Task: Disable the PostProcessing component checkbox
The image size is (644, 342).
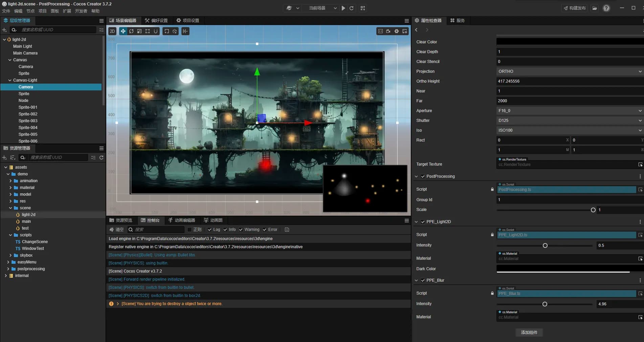Action: pos(423,176)
